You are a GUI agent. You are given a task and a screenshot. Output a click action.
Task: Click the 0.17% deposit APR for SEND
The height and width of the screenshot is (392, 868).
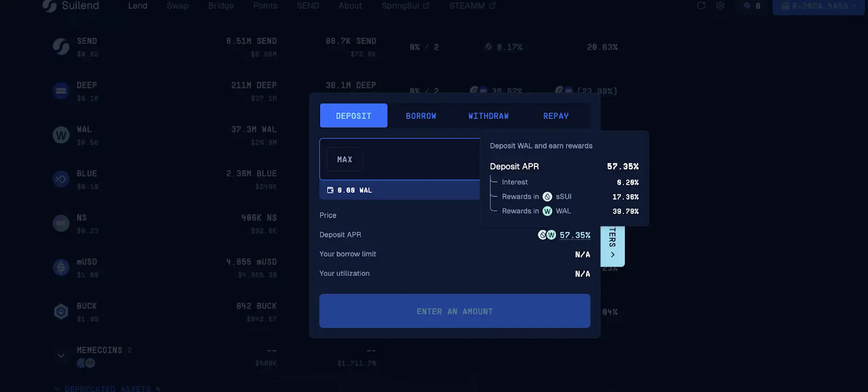click(509, 47)
